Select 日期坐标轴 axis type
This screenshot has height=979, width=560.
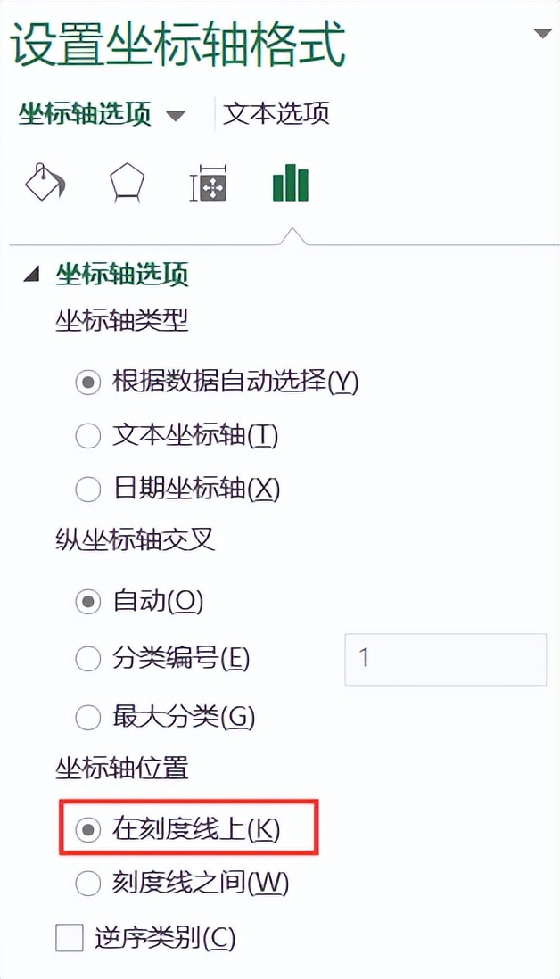point(88,489)
